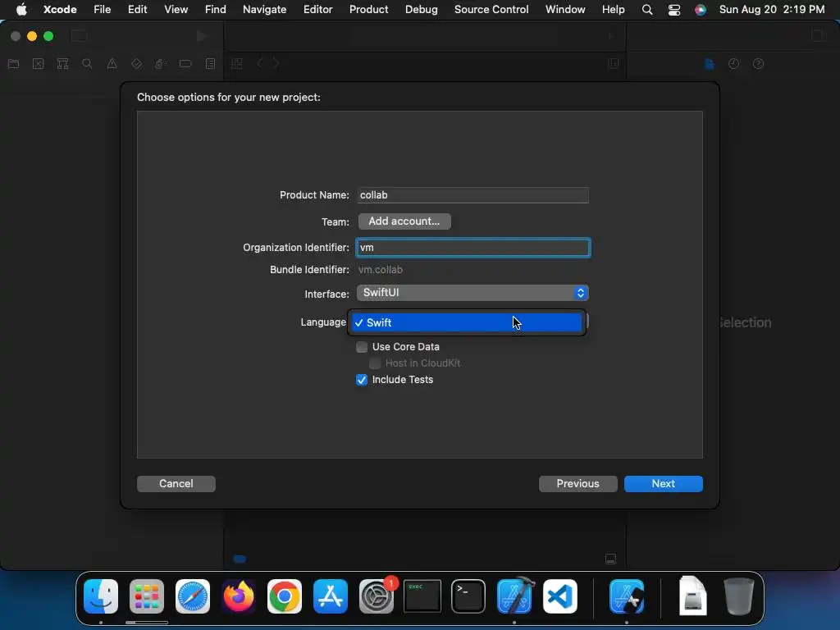Click the menu bar date and time
The image size is (840, 630).
tap(772, 10)
